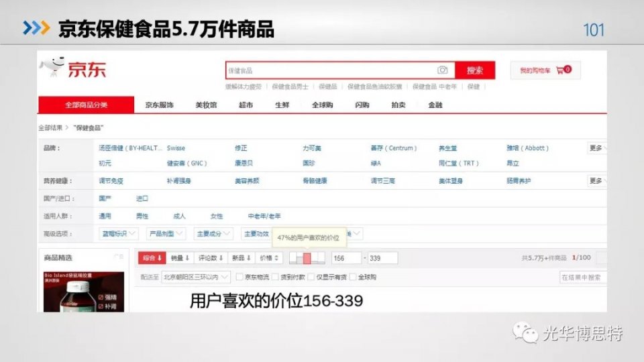Enable the 京东物流 checkbox

point(239,277)
